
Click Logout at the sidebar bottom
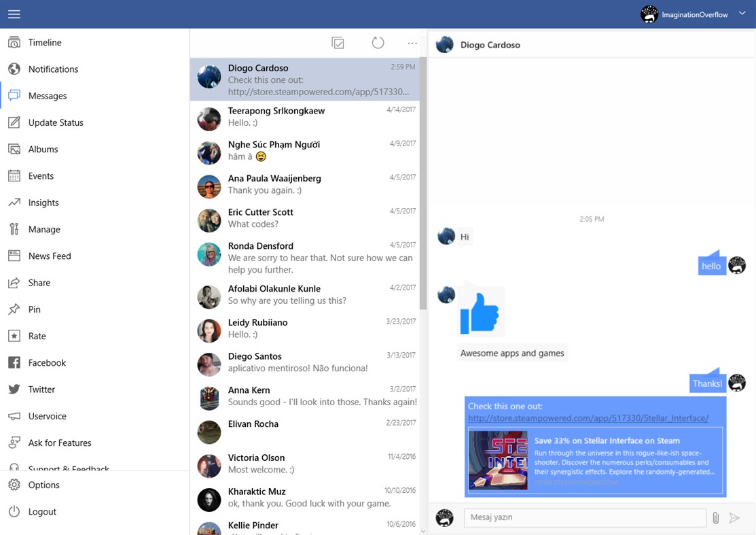click(42, 511)
